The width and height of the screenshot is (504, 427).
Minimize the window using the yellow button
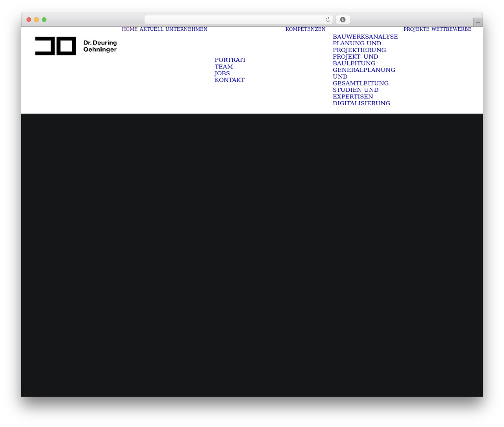[x=37, y=20]
